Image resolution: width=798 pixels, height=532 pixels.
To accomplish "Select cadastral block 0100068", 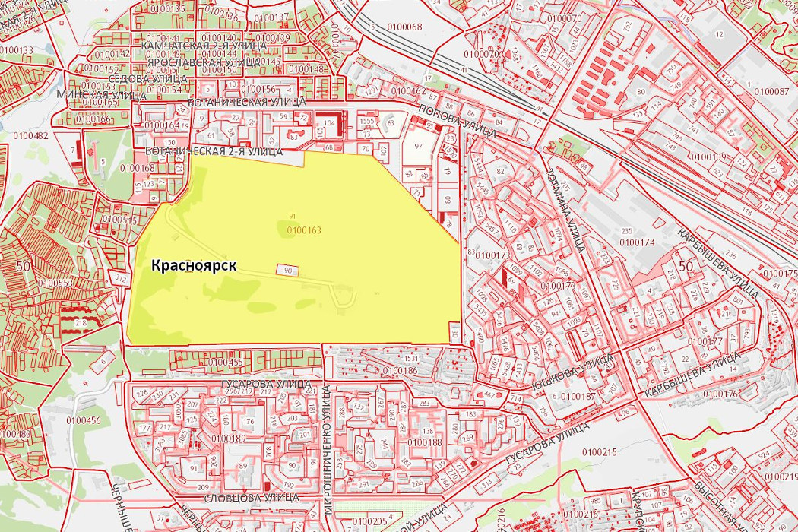I will tap(404, 27).
